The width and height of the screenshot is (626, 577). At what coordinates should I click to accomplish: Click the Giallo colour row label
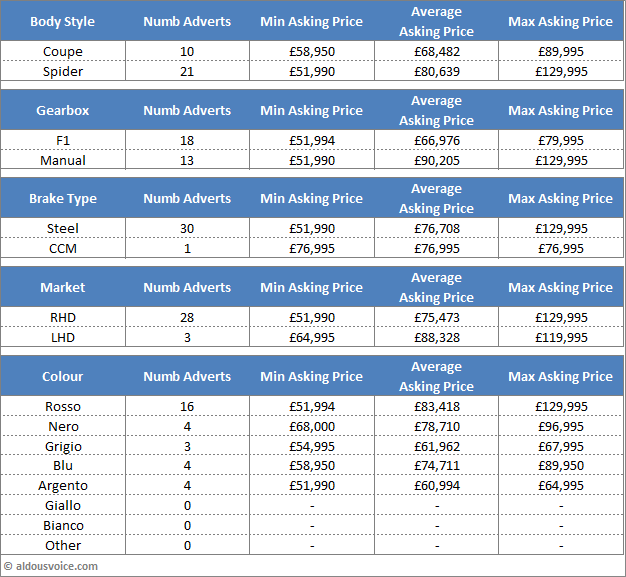63,505
